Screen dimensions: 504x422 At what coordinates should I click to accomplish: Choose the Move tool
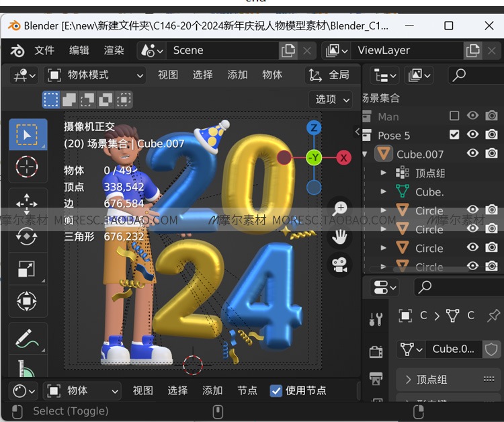[x=27, y=204]
